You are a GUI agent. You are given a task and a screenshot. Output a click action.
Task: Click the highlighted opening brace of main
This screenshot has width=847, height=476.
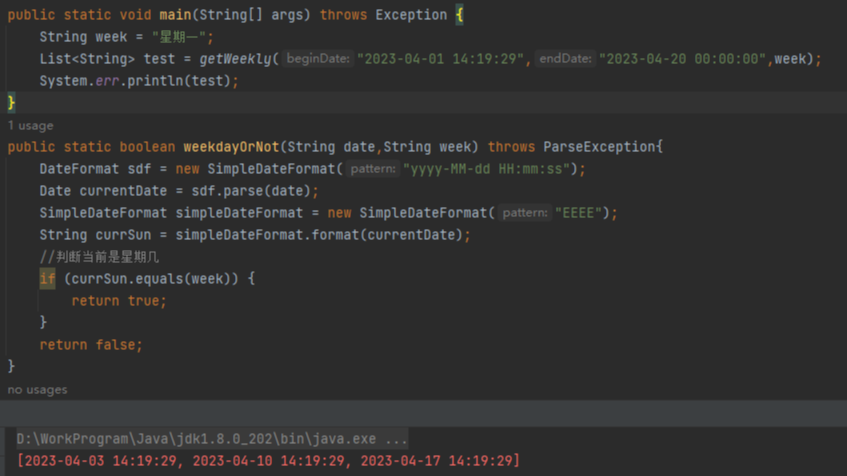point(460,15)
